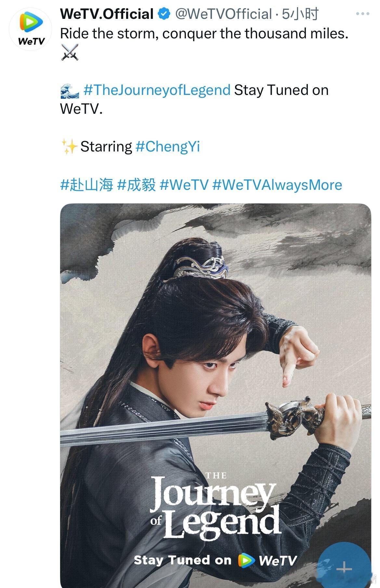This screenshot has width=380, height=588.
Task: Open the #赴山海 hashtag
Action: click(86, 185)
